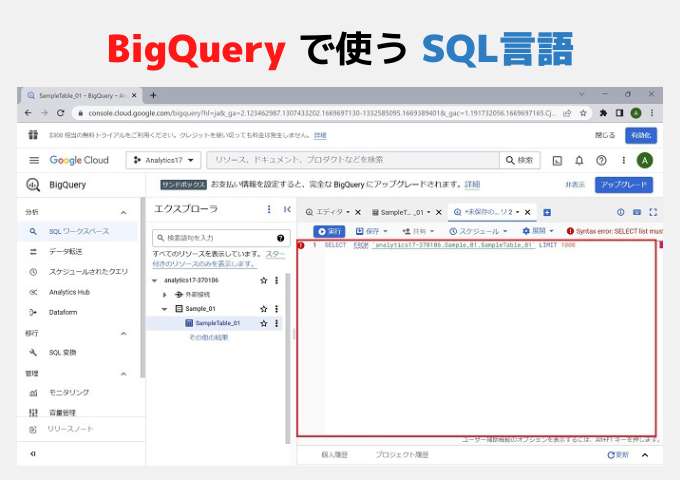Screen dimensions: 680x480
Task: Close the エディタ tab
Action: (x=358, y=212)
